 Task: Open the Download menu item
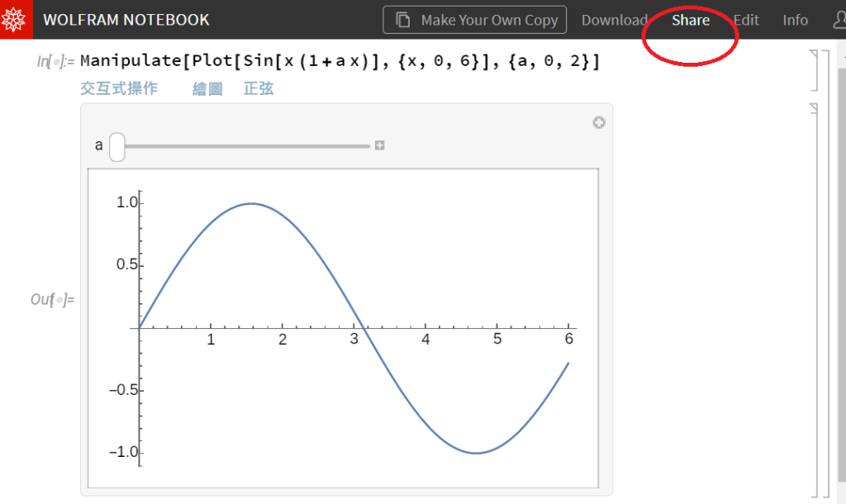pyautogui.click(x=614, y=20)
